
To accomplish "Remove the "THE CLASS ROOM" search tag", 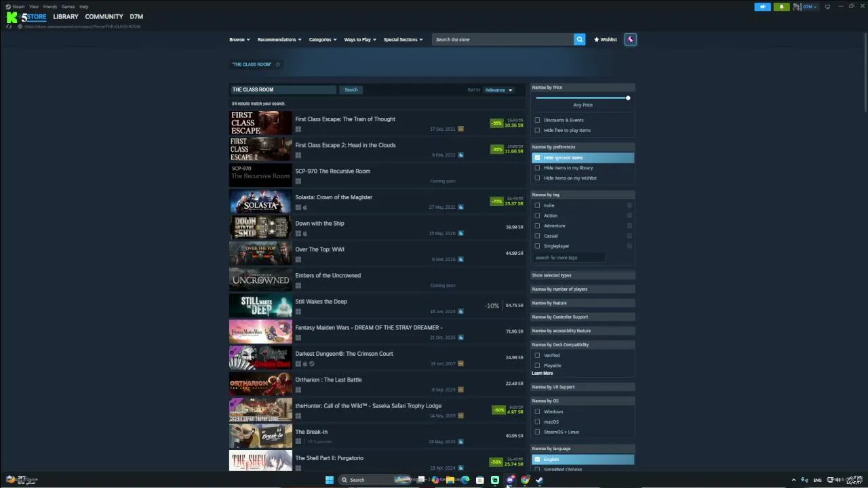I will point(278,64).
